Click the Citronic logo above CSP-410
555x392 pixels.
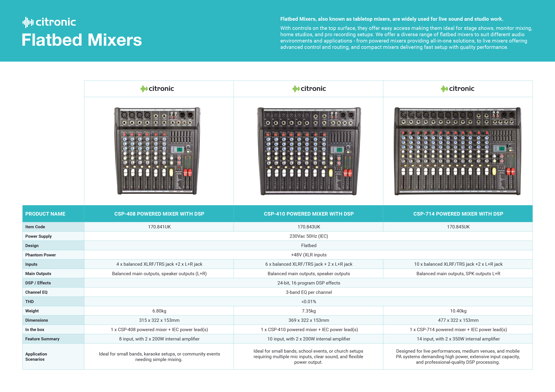(x=309, y=89)
